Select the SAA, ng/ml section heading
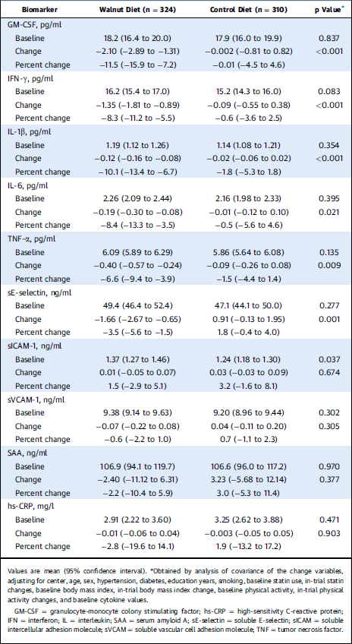The image size is (352, 644). click(x=27, y=453)
